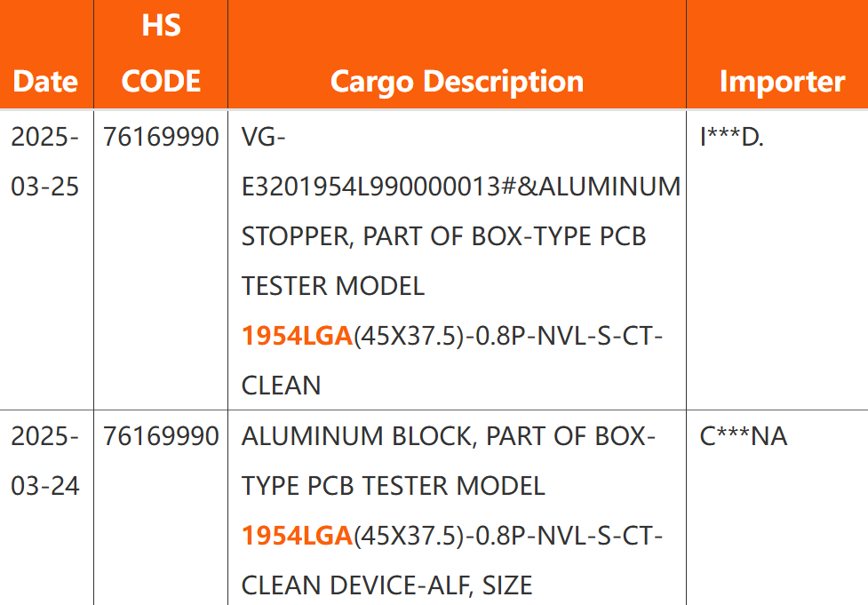Click highlighted 1954LGA in the ALUMINUM STOPPER row

pos(297,337)
